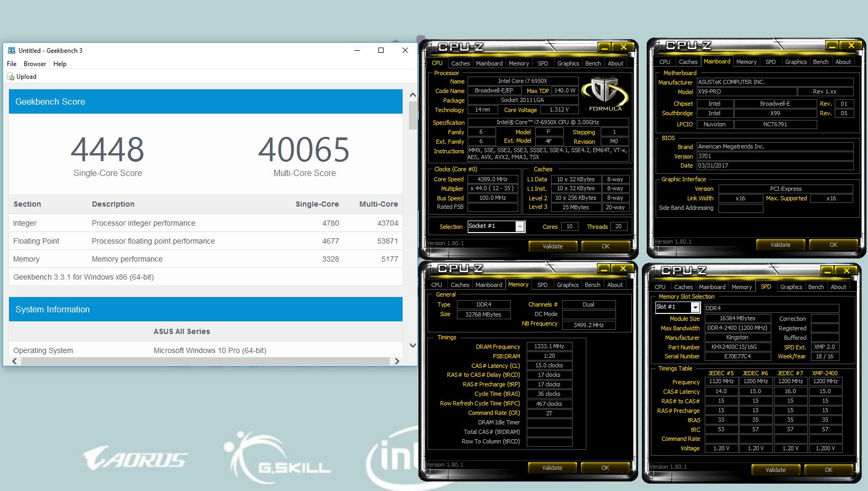Click the processor Name field i7 6950X
868x491 pixels.
522,81
